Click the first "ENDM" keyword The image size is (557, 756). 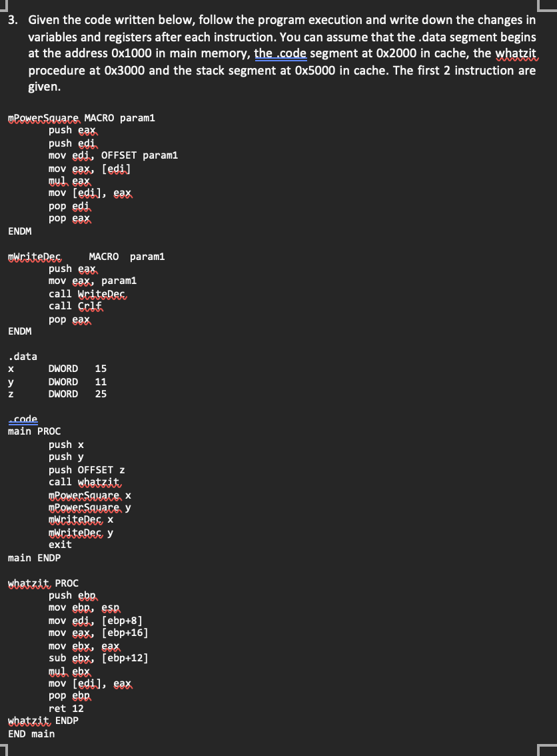[x=20, y=231]
